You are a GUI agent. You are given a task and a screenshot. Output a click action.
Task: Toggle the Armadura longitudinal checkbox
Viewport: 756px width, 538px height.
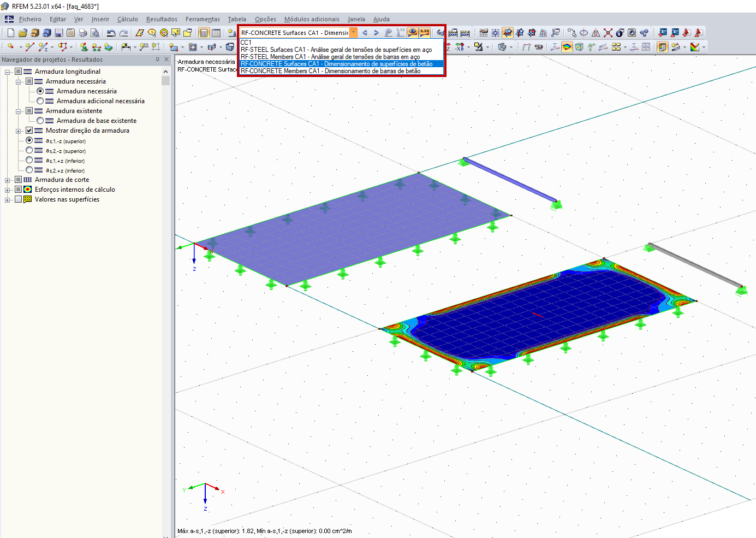pos(18,72)
